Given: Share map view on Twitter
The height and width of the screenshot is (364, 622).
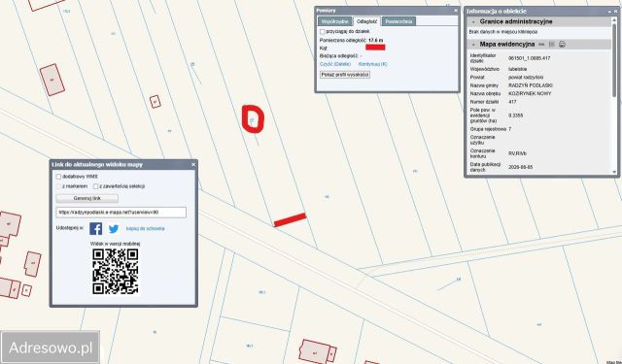Looking at the screenshot, I should tap(114, 228).
